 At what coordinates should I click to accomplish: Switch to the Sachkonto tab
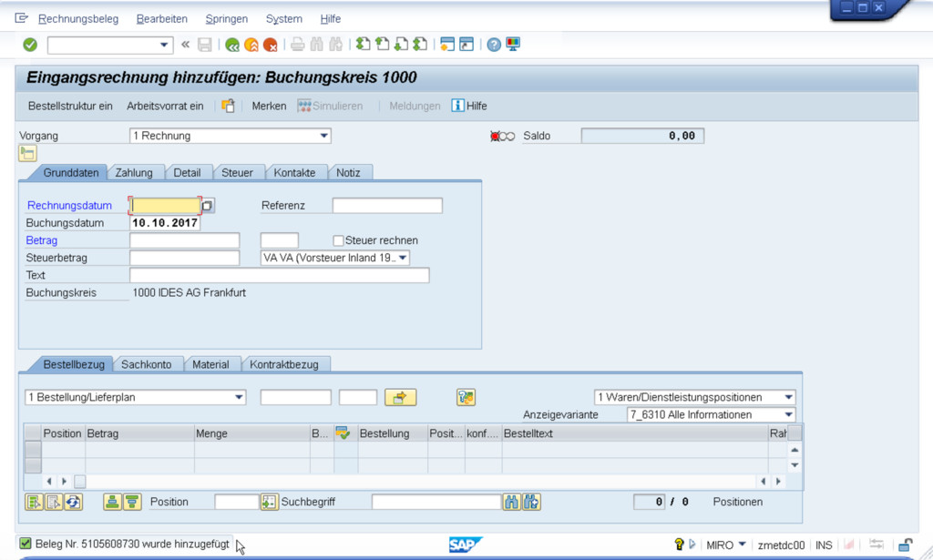147,364
